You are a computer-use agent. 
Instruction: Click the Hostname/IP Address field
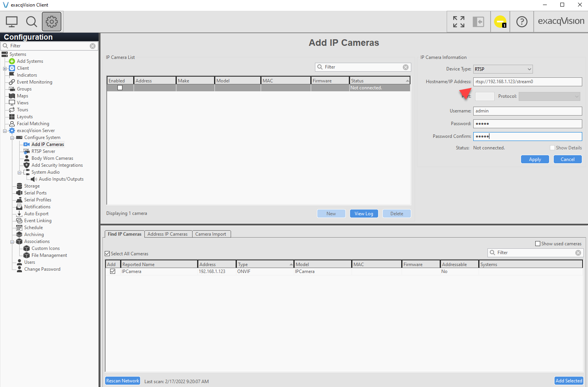[528, 82]
